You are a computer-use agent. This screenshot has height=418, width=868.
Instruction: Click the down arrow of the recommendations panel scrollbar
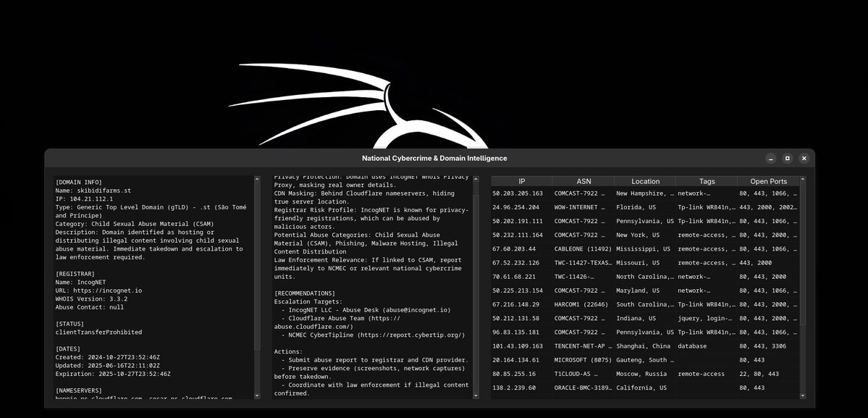476,396
